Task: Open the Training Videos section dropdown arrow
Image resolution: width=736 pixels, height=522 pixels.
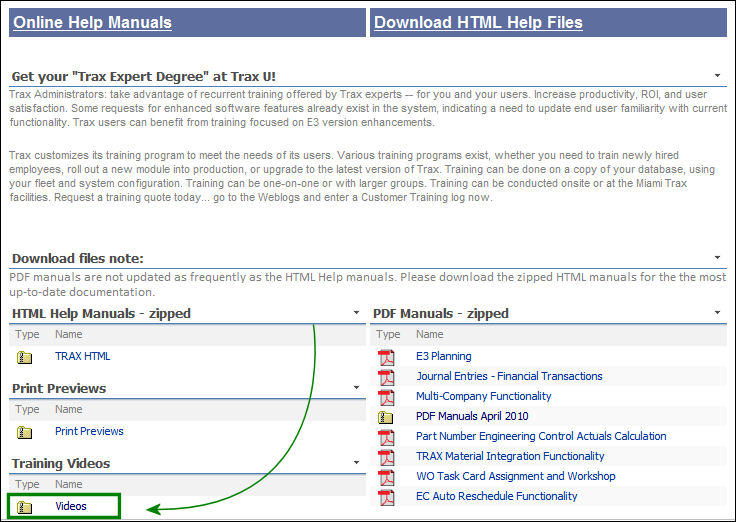Action: (x=356, y=463)
